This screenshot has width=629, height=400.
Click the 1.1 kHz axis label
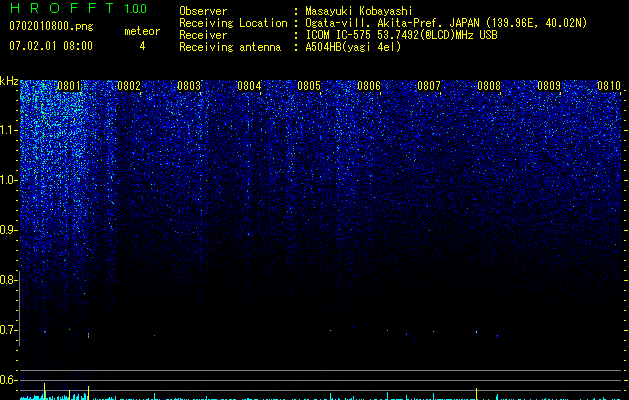[8, 130]
